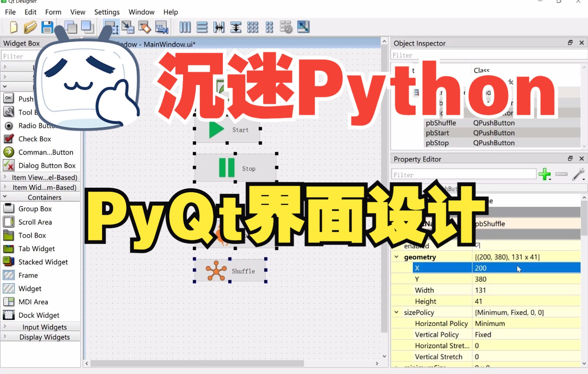
Task: Apply Lay Out Horizontally icon
Action: pyautogui.click(x=185, y=27)
